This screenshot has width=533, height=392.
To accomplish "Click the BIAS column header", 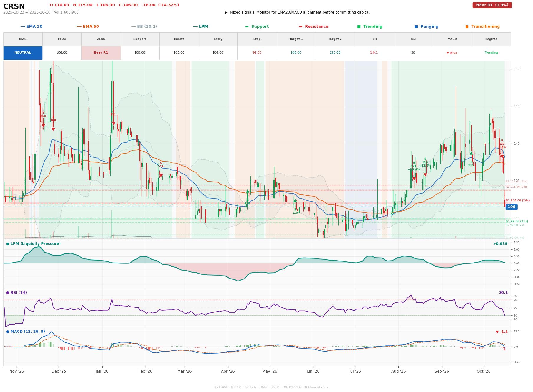I will [x=23, y=39].
